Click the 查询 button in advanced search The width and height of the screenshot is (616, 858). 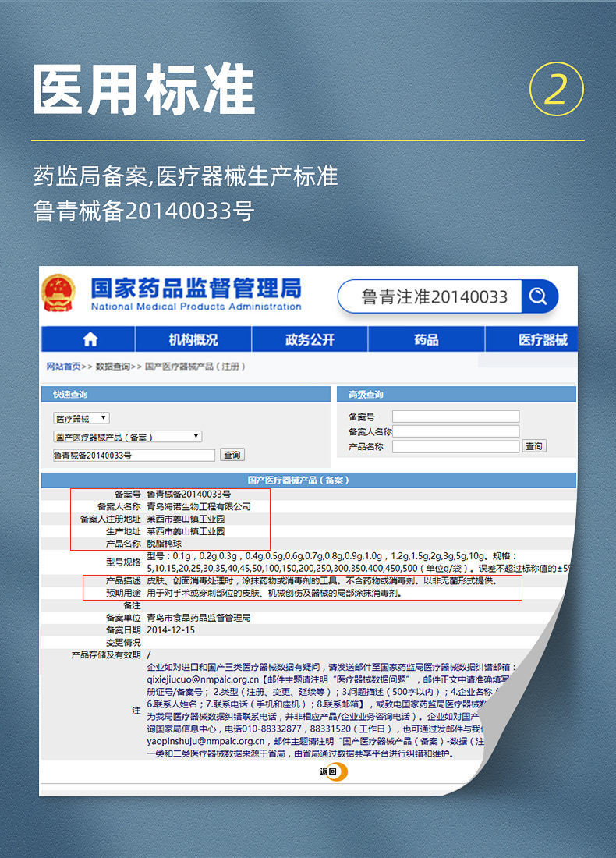(534, 446)
